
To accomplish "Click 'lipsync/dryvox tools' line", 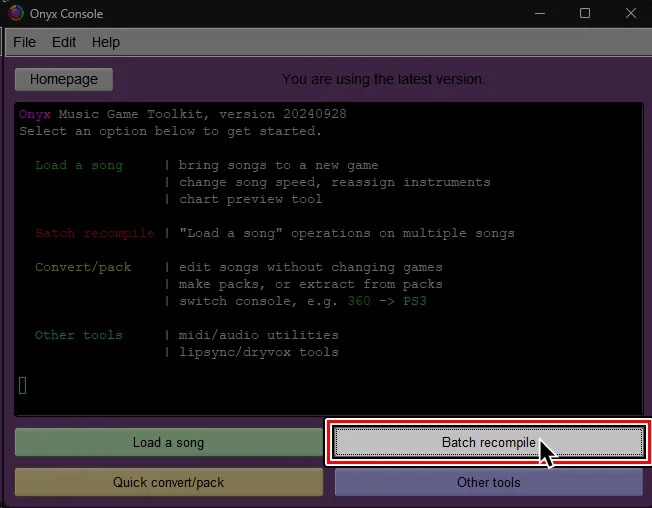I will point(259,352).
